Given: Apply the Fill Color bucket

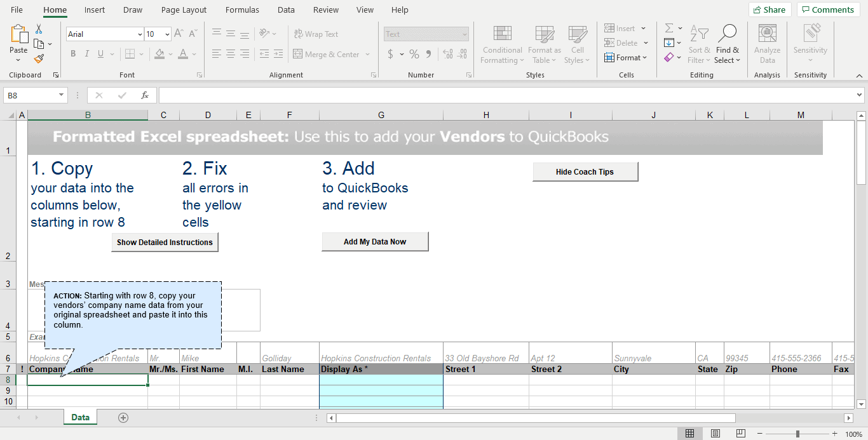Looking at the screenshot, I should pos(159,54).
